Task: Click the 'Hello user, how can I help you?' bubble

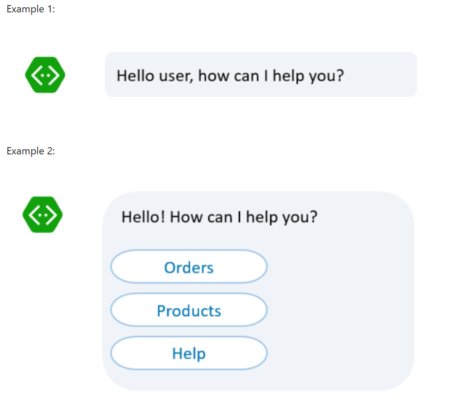Action: click(x=261, y=74)
